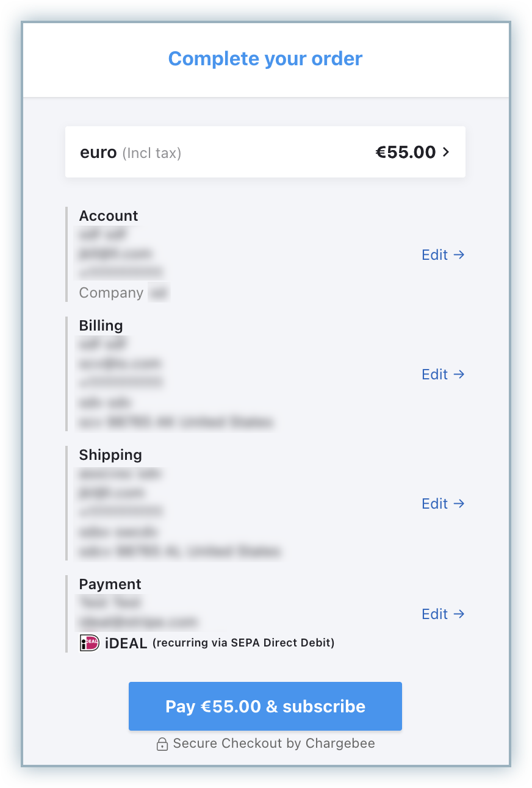Click the Complete your order title
The width and height of the screenshot is (532, 788).
pyautogui.click(x=265, y=59)
